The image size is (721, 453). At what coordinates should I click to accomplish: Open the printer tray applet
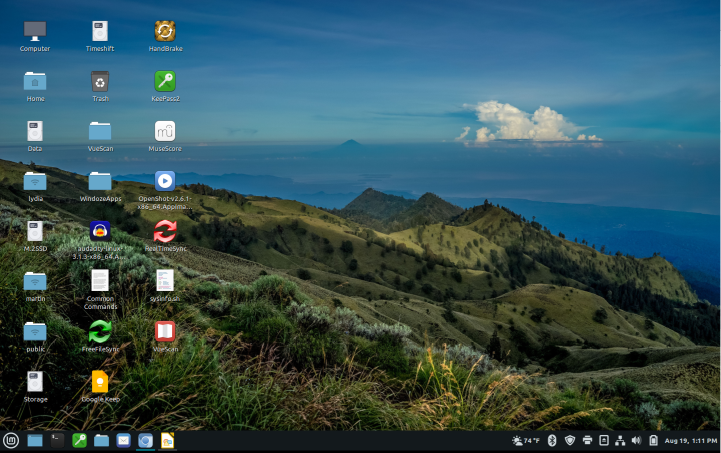(x=587, y=441)
